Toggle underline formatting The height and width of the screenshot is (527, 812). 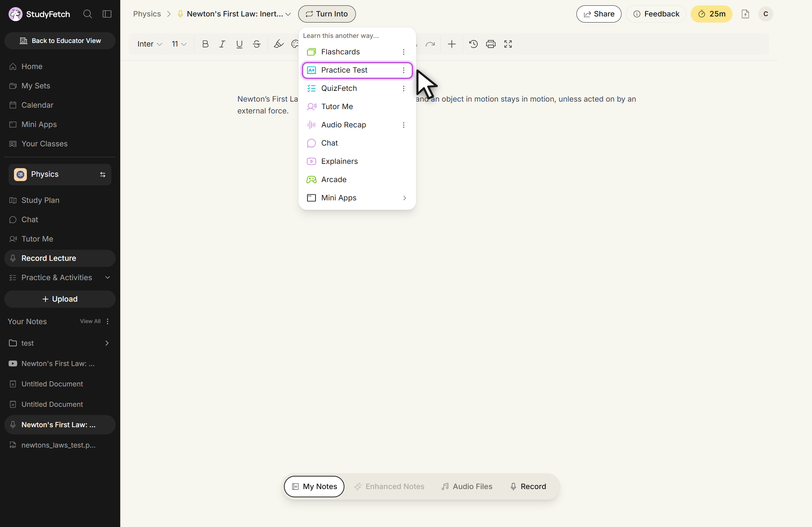point(240,44)
